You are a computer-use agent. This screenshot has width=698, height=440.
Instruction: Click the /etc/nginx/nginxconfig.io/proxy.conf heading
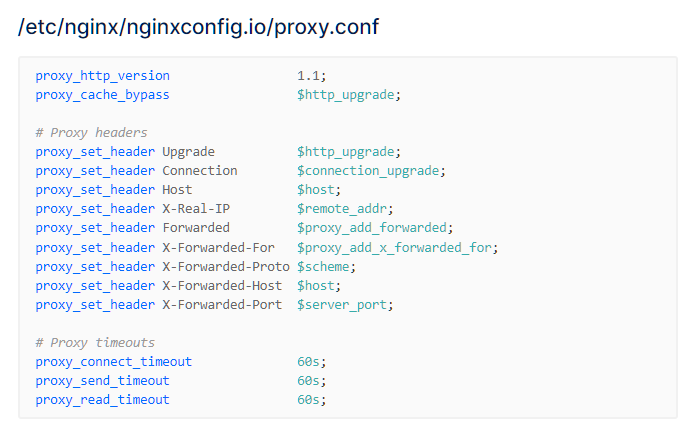pyautogui.click(x=198, y=27)
